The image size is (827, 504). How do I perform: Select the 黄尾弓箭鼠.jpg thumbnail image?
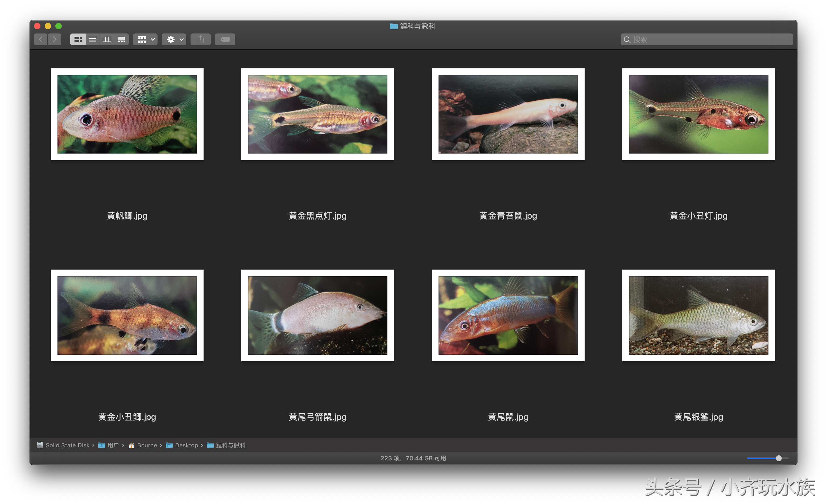coord(317,315)
